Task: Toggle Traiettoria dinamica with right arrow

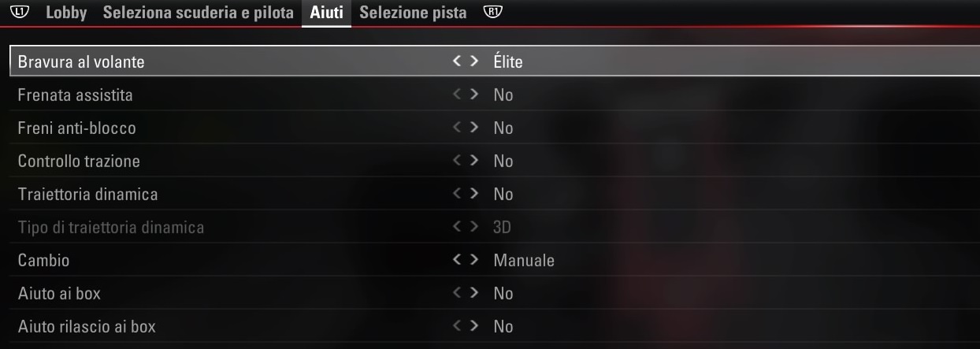Action: pos(473,193)
